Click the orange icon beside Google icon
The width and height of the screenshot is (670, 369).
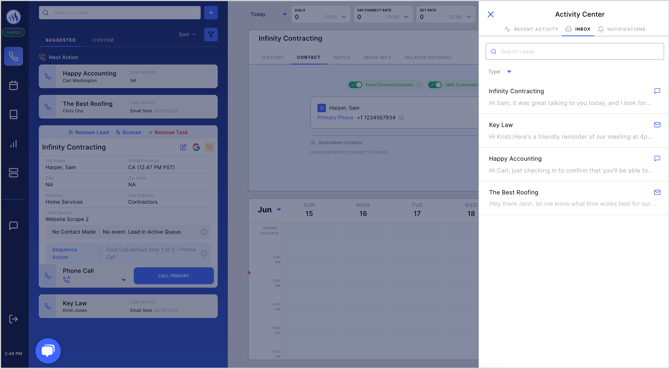coord(209,147)
